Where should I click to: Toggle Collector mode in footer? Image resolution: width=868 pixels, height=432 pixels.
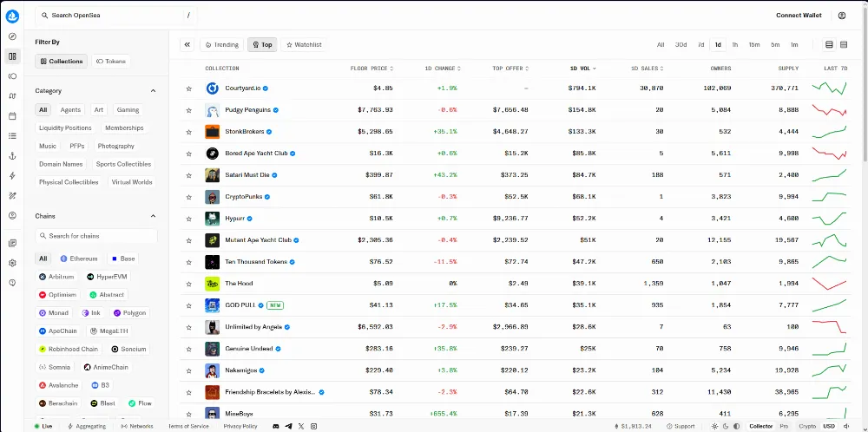click(x=760, y=427)
